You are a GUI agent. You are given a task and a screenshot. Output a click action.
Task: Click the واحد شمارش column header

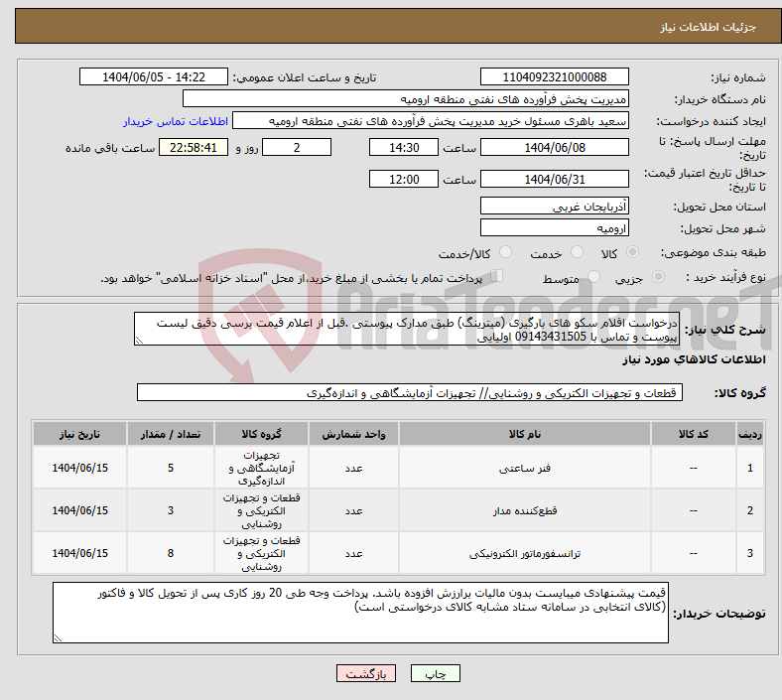tap(353, 434)
